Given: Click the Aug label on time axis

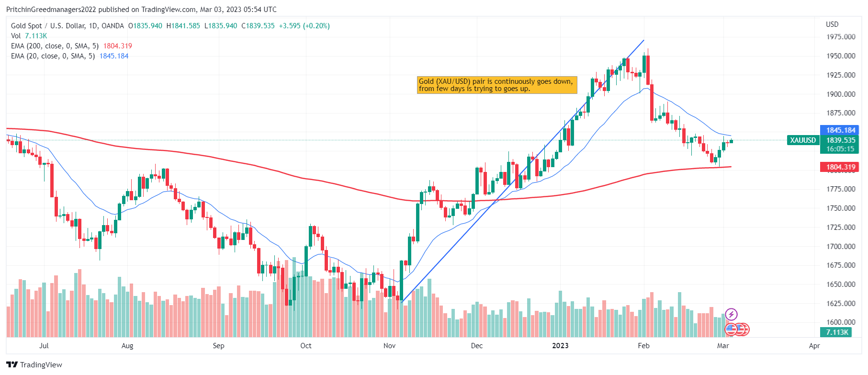Looking at the screenshot, I should [x=127, y=346].
